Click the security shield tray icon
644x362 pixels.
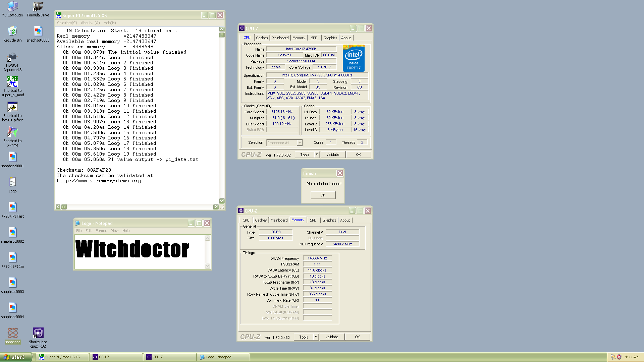point(619,357)
